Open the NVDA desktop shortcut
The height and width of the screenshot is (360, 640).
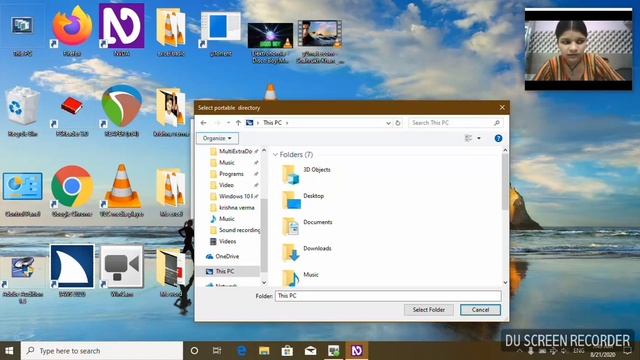pyautogui.click(x=122, y=31)
